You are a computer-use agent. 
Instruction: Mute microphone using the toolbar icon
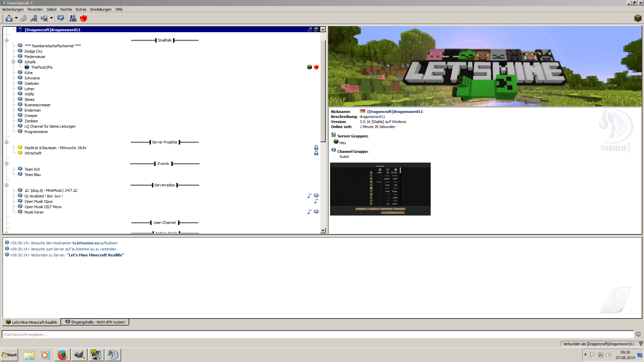[34, 18]
